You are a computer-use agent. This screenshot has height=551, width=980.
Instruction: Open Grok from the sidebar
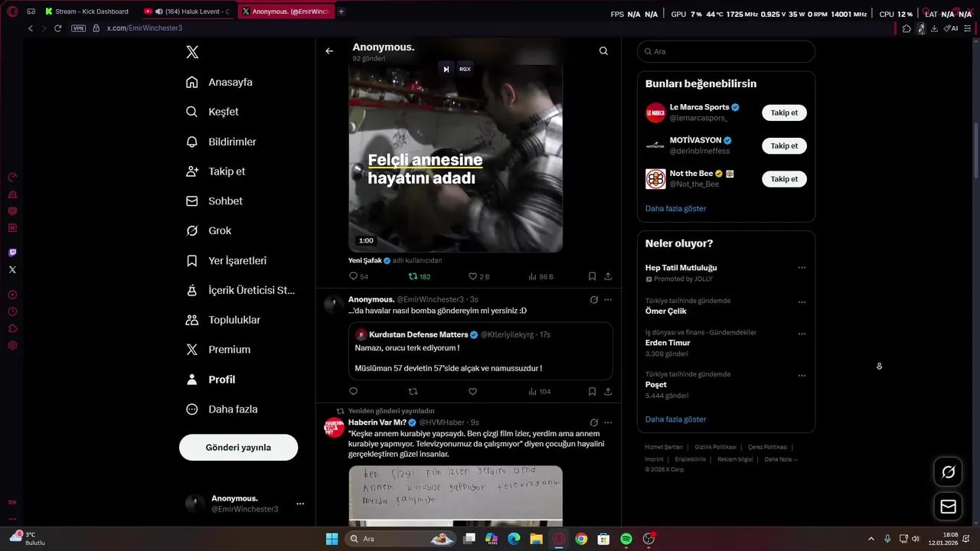point(208,230)
